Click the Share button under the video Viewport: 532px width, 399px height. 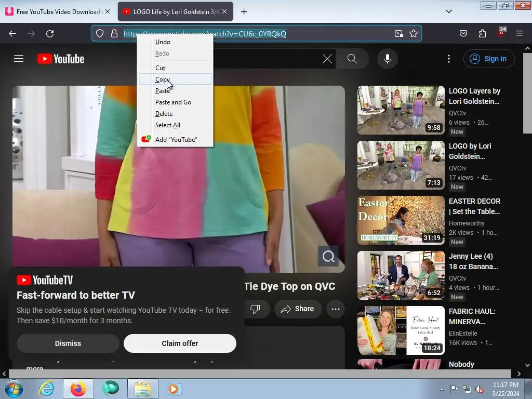click(298, 309)
